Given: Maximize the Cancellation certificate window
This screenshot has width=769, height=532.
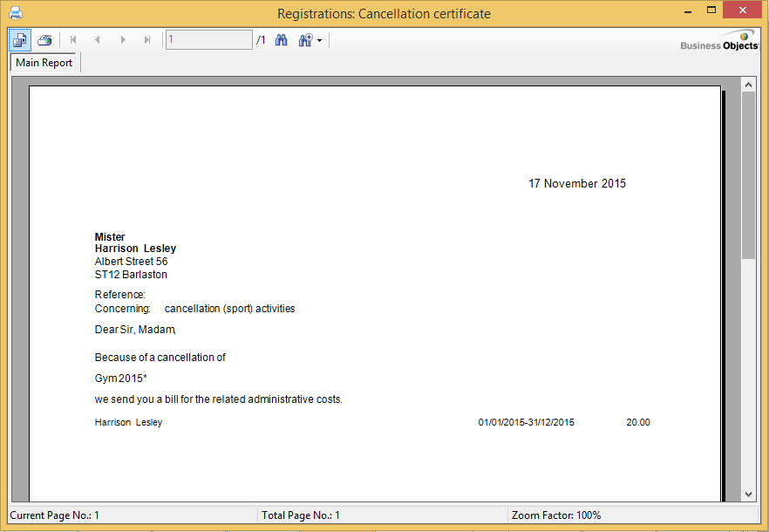Looking at the screenshot, I should (711, 10).
